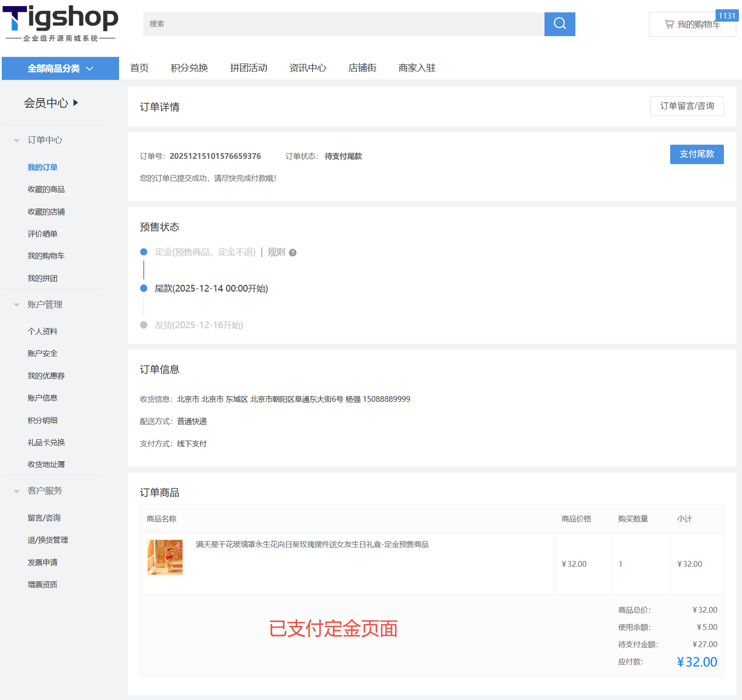The height and width of the screenshot is (700, 742).
Task: Click the arrow beside 会员中心
Action: coord(76,103)
